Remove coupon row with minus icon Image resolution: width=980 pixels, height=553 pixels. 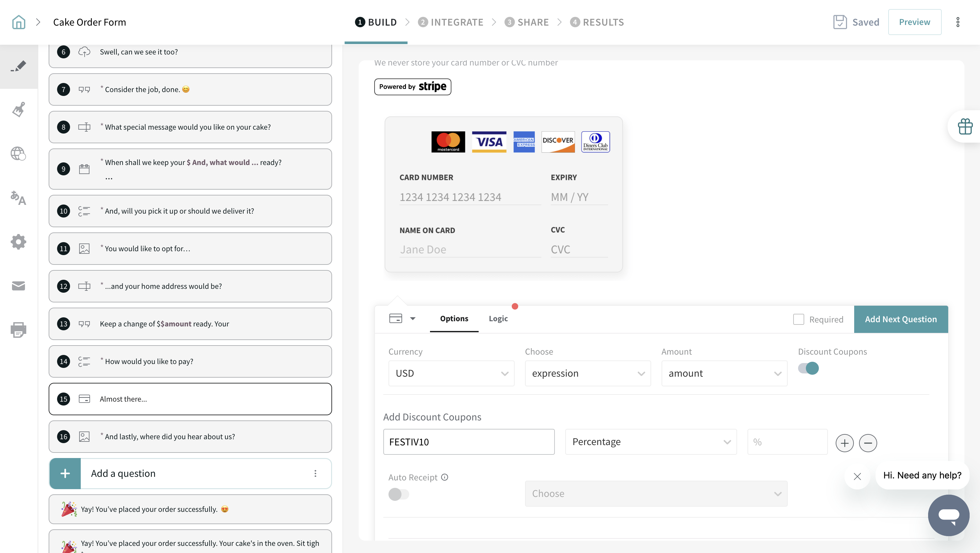[868, 443]
